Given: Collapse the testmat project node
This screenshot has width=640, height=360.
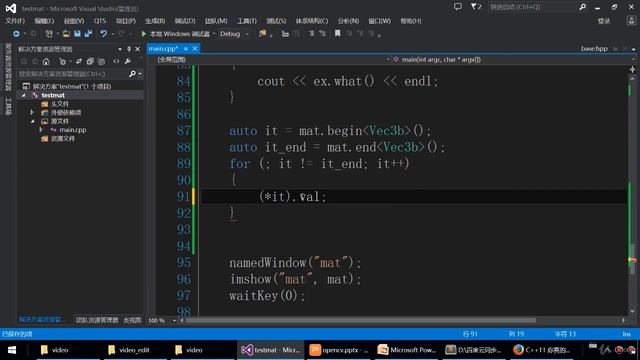Looking at the screenshot, I should (24, 95).
